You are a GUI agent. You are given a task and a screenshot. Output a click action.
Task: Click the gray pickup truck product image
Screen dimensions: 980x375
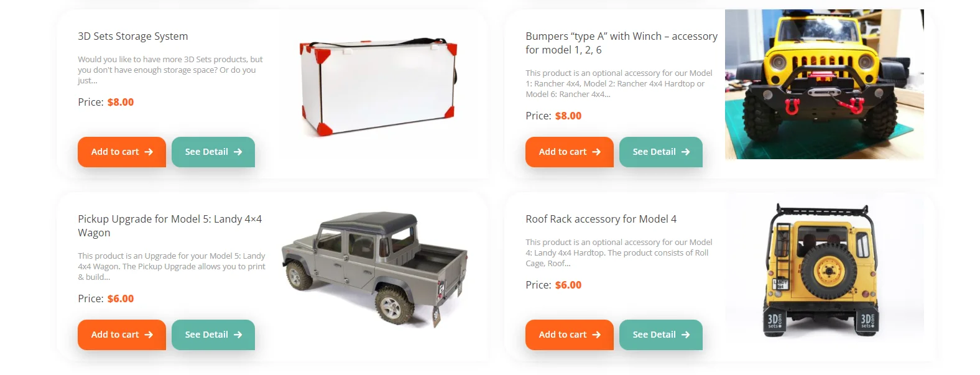point(375,269)
